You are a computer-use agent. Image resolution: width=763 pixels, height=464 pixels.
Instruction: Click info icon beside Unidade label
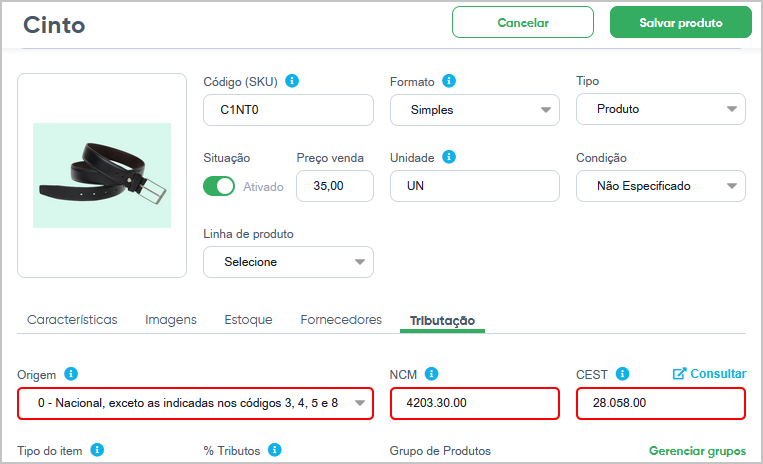(x=449, y=157)
